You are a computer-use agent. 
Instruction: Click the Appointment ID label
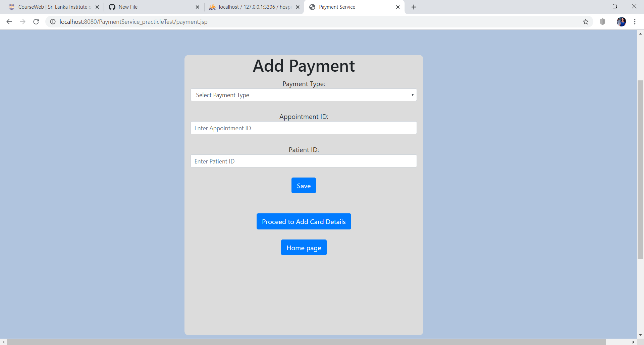click(x=304, y=117)
